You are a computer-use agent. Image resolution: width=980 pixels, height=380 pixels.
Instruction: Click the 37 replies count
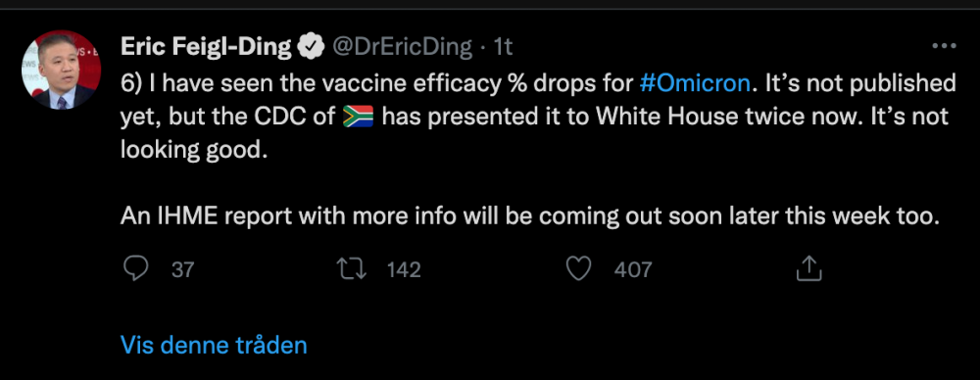182,270
